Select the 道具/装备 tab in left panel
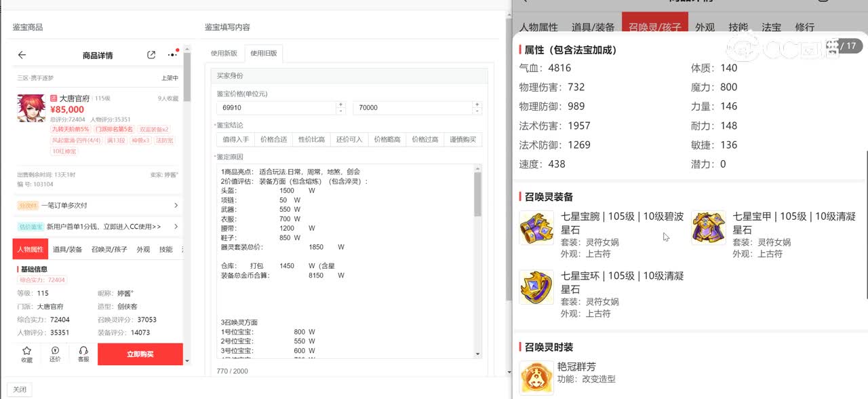The height and width of the screenshot is (399, 868). click(68, 249)
